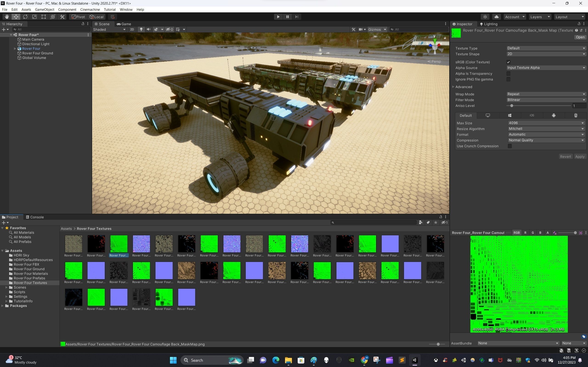Toggle scene lighting bulb icon
Viewport: 588px width, 367px height.
[141, 29]
